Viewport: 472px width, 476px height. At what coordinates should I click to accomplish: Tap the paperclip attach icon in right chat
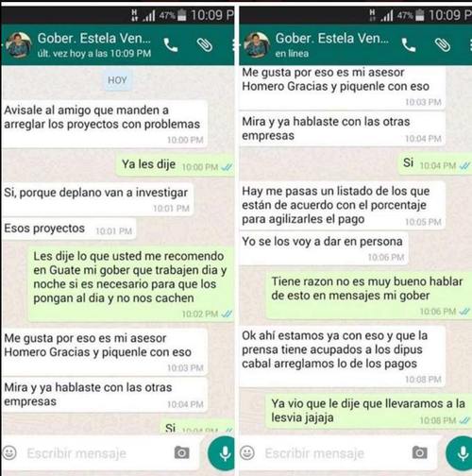tap(443, 45)
